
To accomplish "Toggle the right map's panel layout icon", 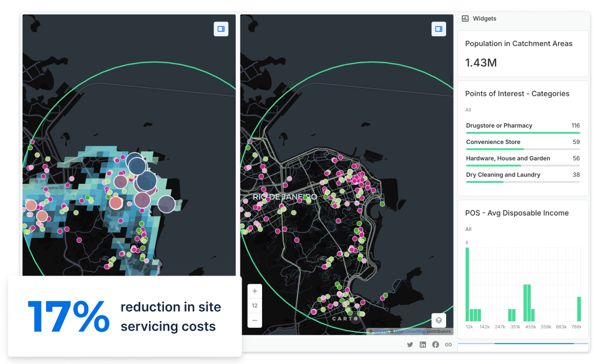I will click(438, 29).
